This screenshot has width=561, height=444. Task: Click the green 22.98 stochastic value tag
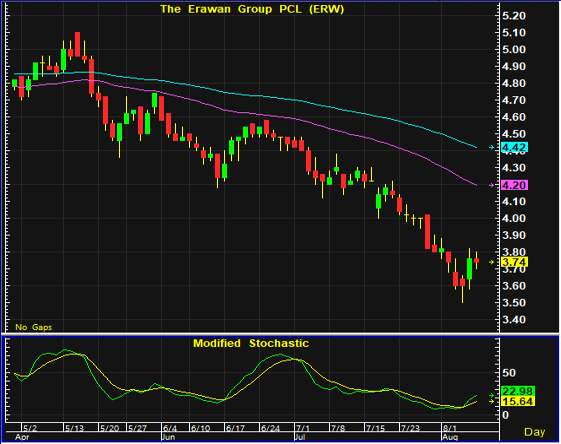point(518,391)
